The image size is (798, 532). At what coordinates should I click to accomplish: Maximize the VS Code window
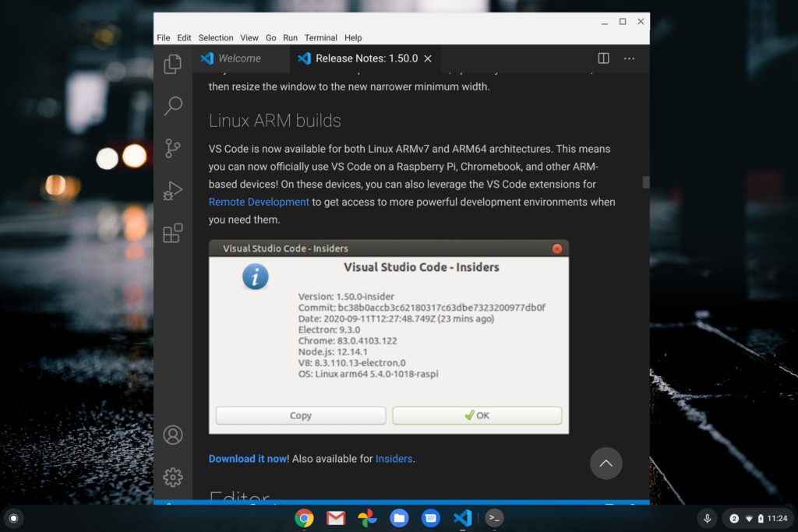coord(623,21)
